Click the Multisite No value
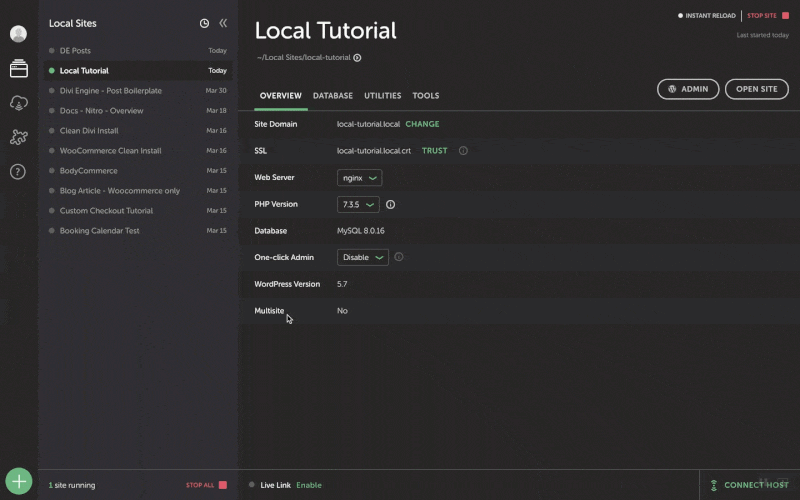This screenshot has width=800, height=500. coord(342,311)
